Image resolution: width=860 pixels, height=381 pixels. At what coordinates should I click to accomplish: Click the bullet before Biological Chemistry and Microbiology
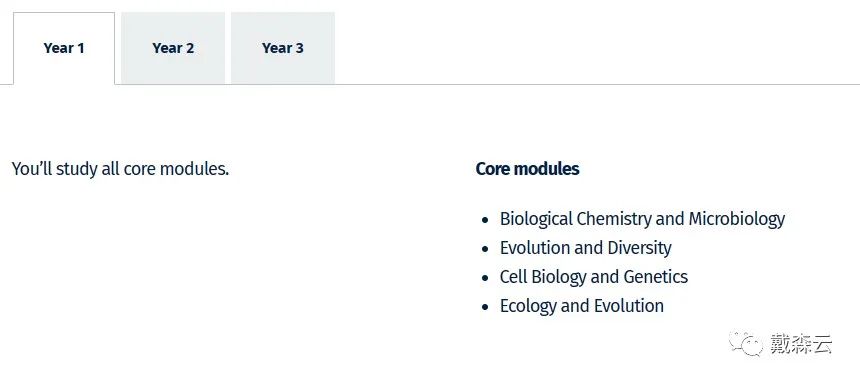click(485, 220)
